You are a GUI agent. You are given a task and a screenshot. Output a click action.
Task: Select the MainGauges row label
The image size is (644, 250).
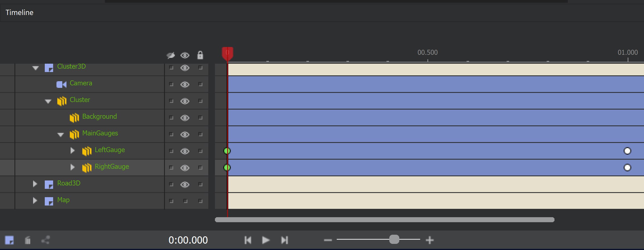pos(100,133)
